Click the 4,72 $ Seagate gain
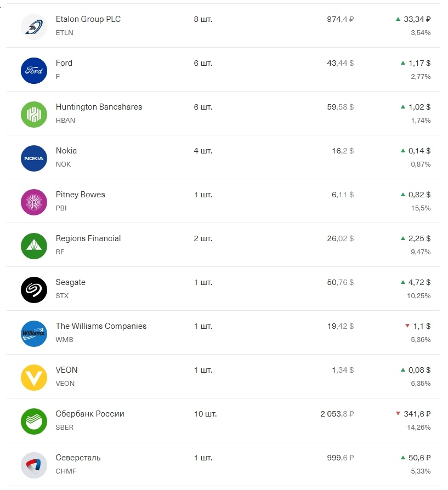The width and height of the screenshot is (448, 490). click(419, 282)
